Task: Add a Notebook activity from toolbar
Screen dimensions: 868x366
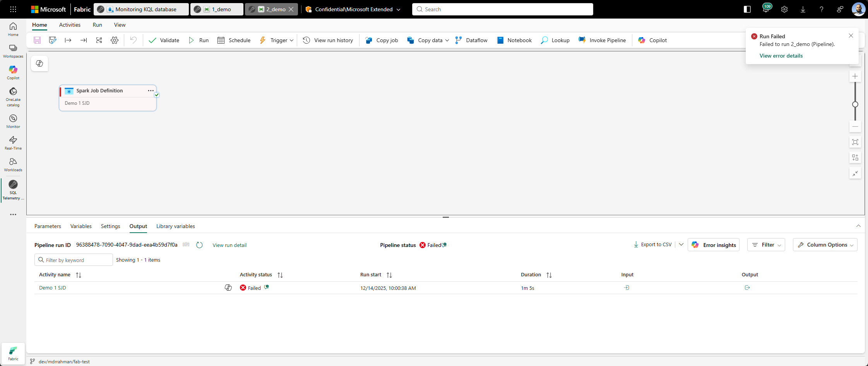Action: pyautogui.click(x=514, y=40)
